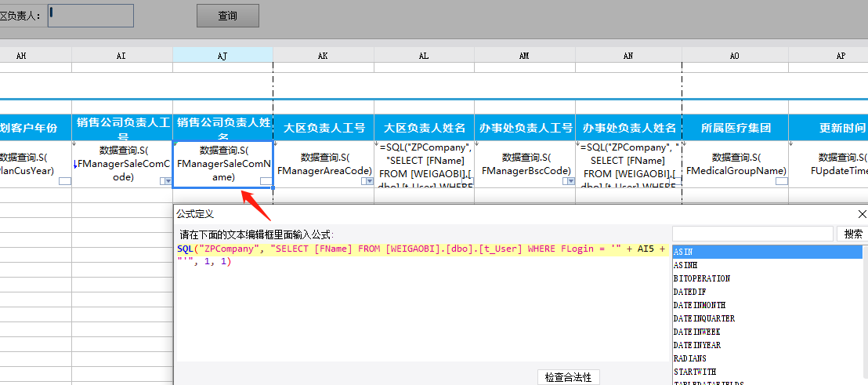The height and width of the screenshot is (385, 868).
Task: Select ASIN in function list
Action: click(768, 252)
